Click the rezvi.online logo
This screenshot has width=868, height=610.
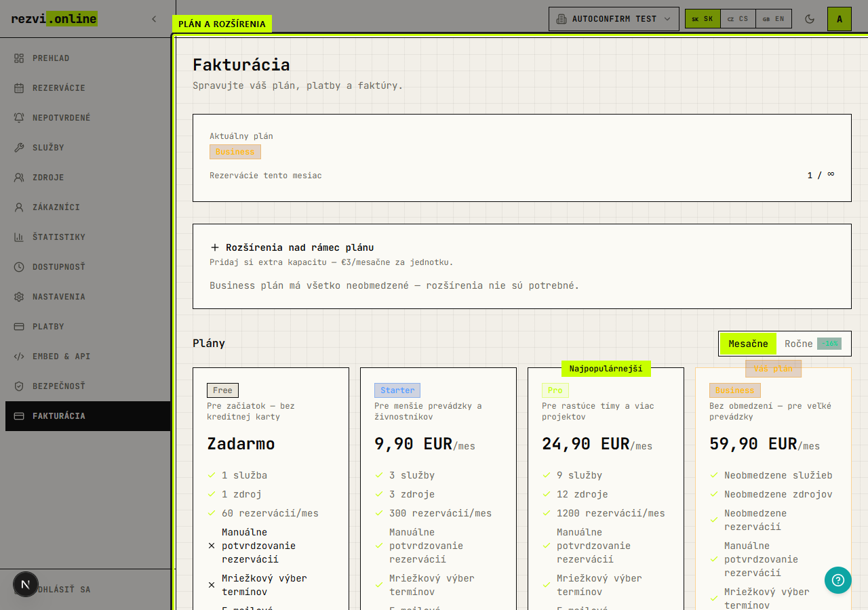tap(54, 19)
